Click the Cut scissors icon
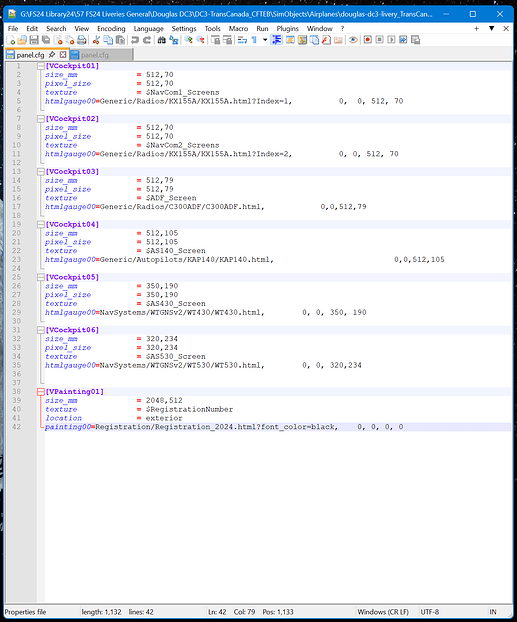 pyautogui.click(x=96, y=40)
